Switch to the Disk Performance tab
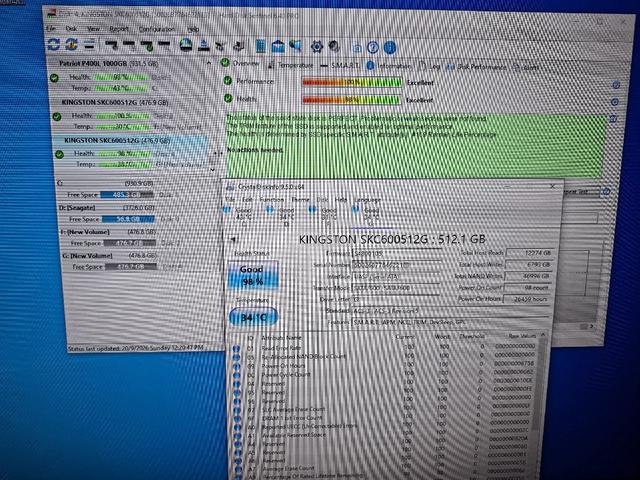This screenshot has width=640, height=480. coord(477,67)
